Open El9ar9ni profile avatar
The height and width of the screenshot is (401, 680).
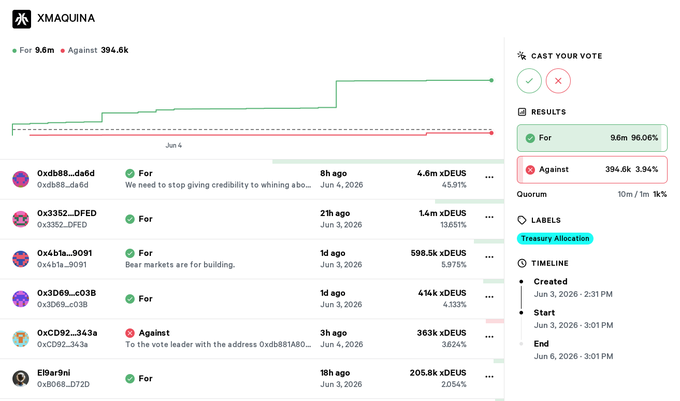pos(20,378)
